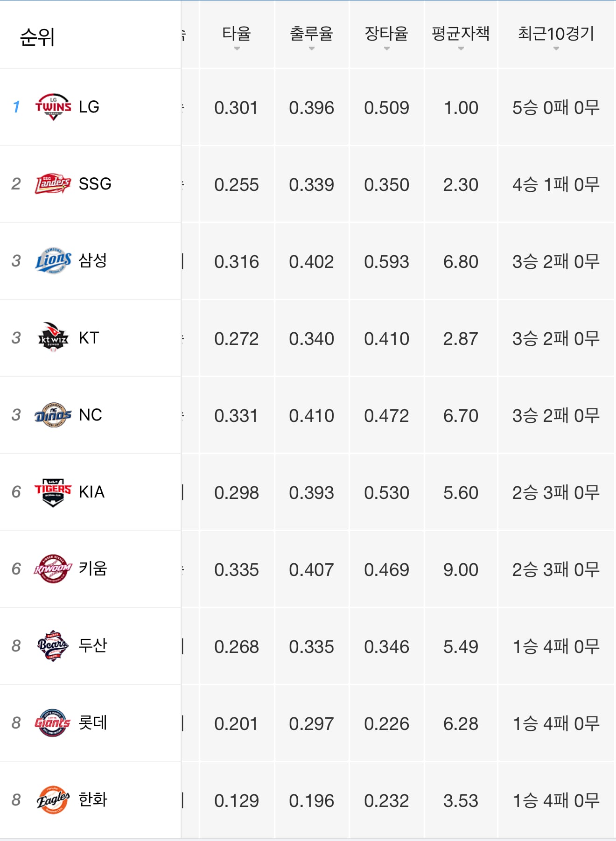Screen dimensions: 616x841
Task: Click the Kiwoom Heroes team logo
Action: [x=53, y=568]
